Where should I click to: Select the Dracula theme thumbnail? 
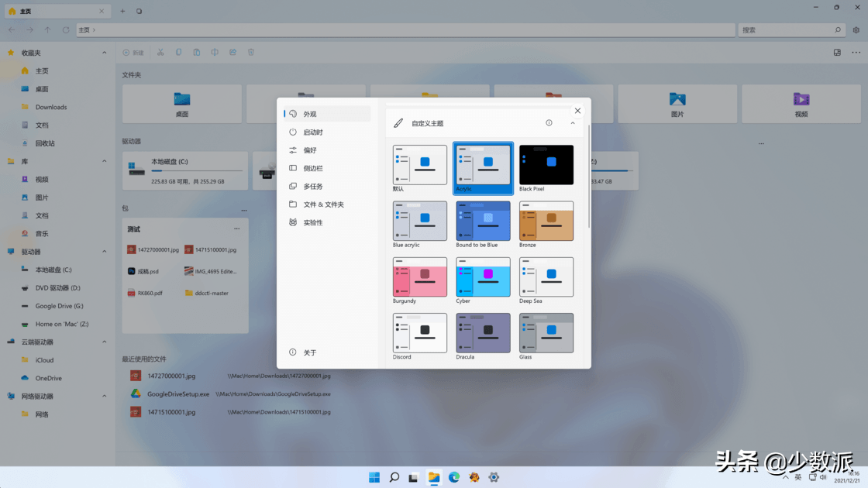tap(482, 332)
